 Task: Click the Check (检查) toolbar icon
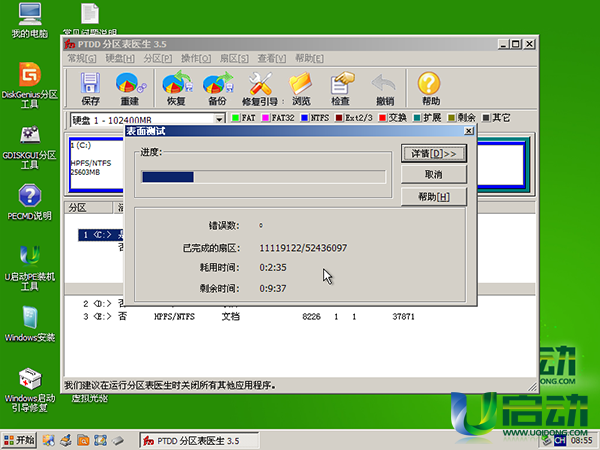click(341, 88)
